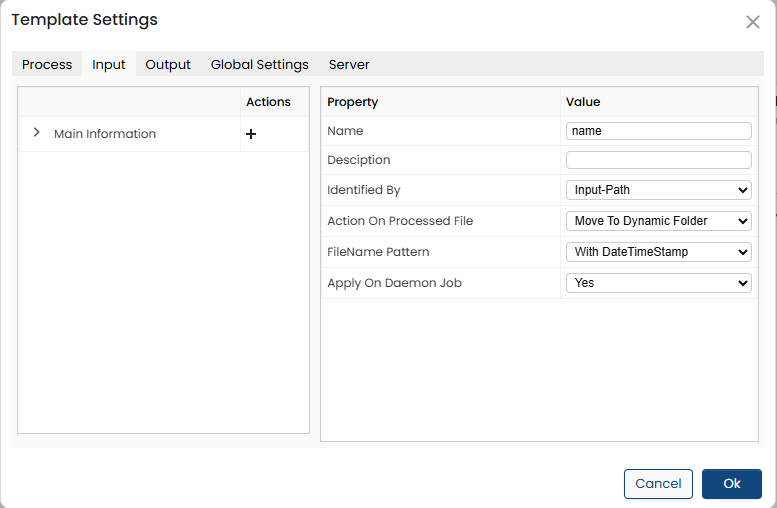Click the Value column header
This screenshot has width=777, height=508.
(x=583, y=102)
